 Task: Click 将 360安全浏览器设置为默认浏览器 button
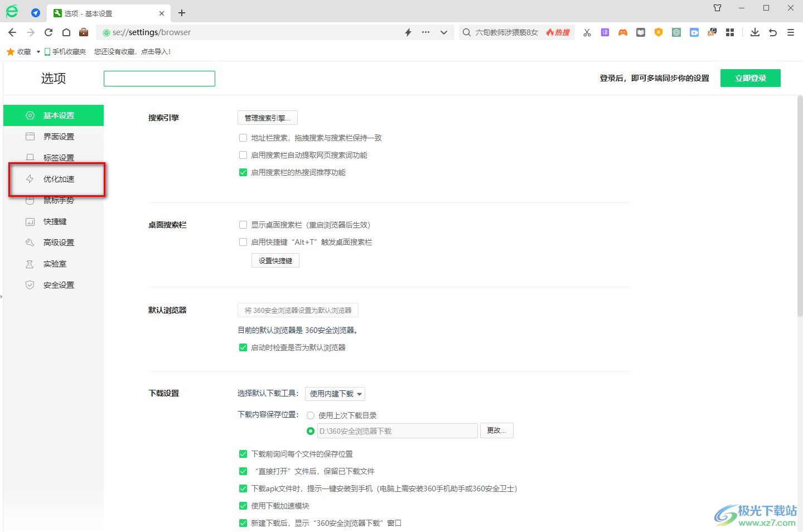click(298, 310)
